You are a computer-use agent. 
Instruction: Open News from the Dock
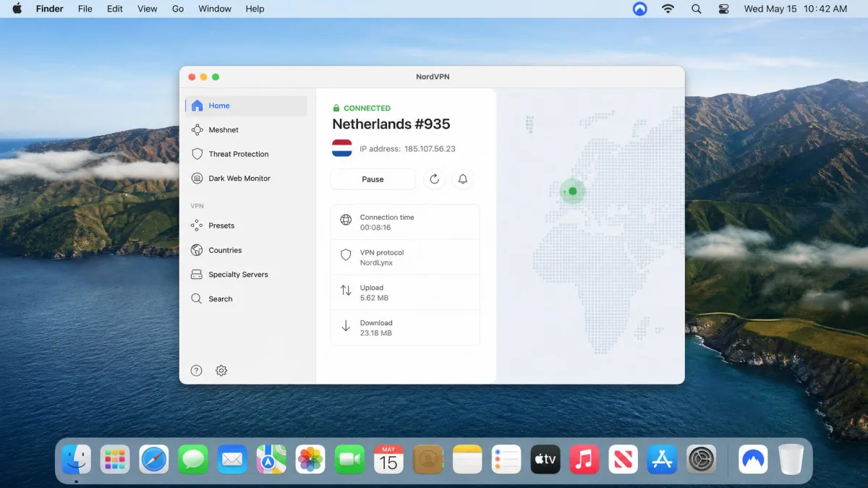click(x=624, y=459)
